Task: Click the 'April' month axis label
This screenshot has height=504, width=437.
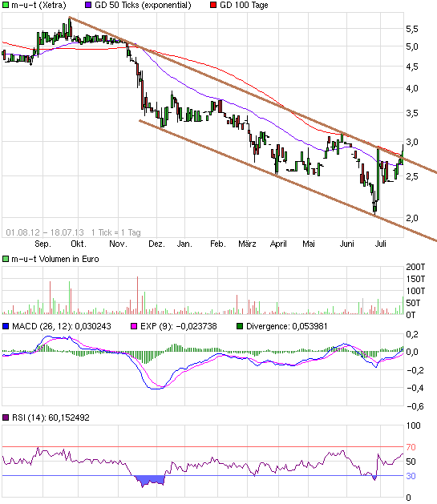Action: click(278, 244)
